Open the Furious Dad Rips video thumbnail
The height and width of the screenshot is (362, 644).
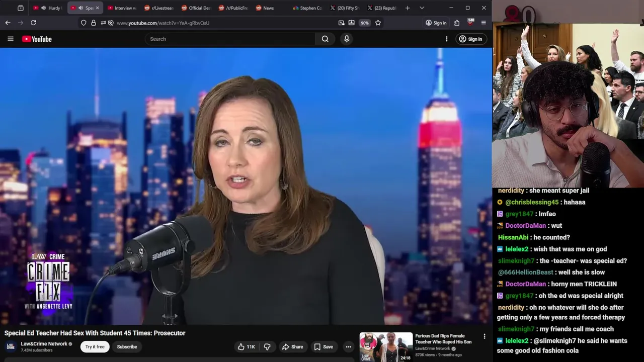(x=386, y=347)
